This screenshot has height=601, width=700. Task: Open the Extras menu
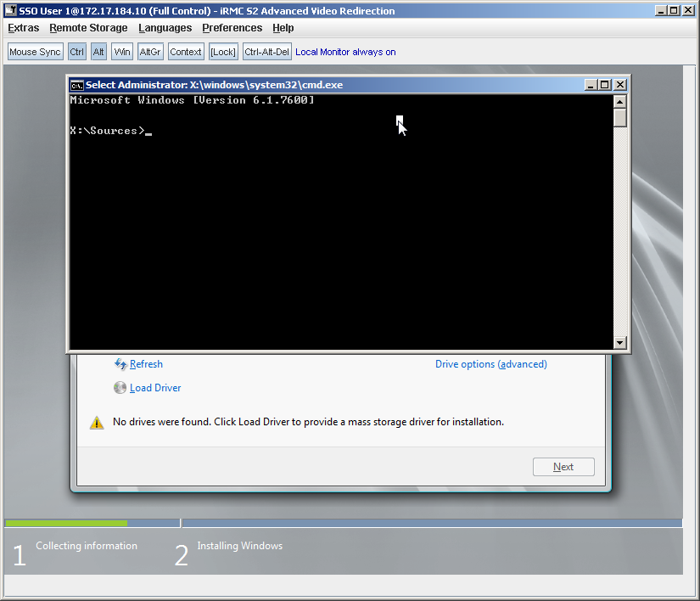23,28
